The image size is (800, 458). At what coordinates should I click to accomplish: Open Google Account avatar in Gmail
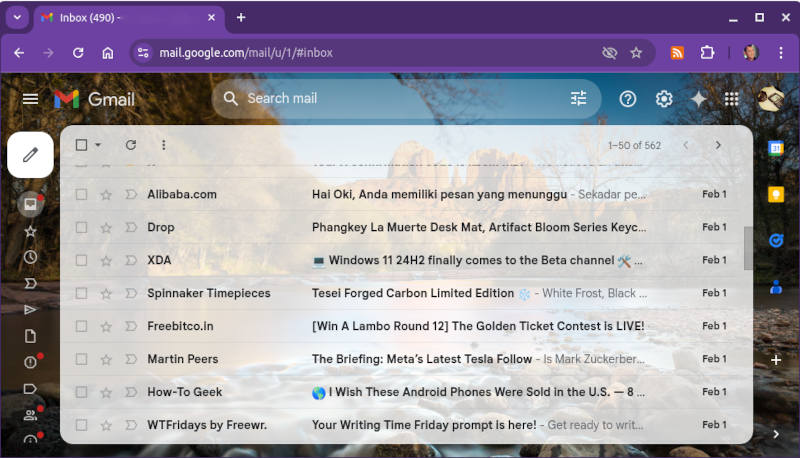(770, 99)
